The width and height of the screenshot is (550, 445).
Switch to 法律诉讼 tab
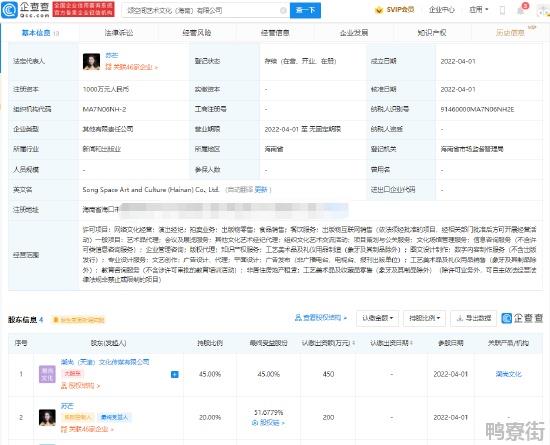(x=119, y=33)
